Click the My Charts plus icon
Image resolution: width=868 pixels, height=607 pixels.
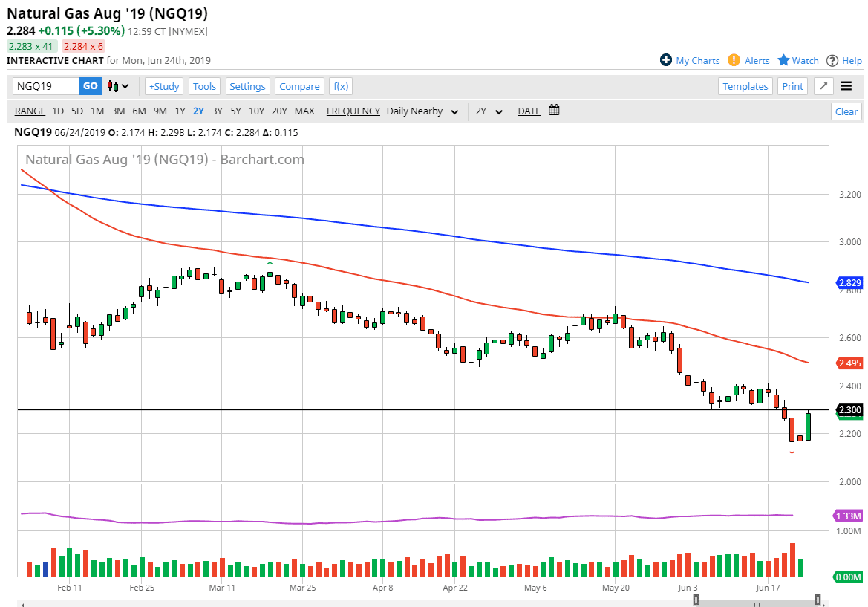666,60
